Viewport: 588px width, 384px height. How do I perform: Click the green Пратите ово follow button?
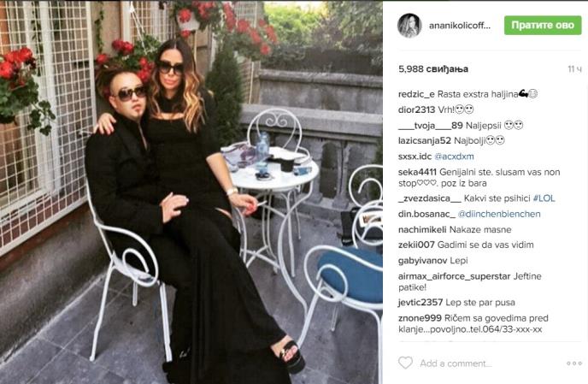pyautogui.click(x=543, y=25)
